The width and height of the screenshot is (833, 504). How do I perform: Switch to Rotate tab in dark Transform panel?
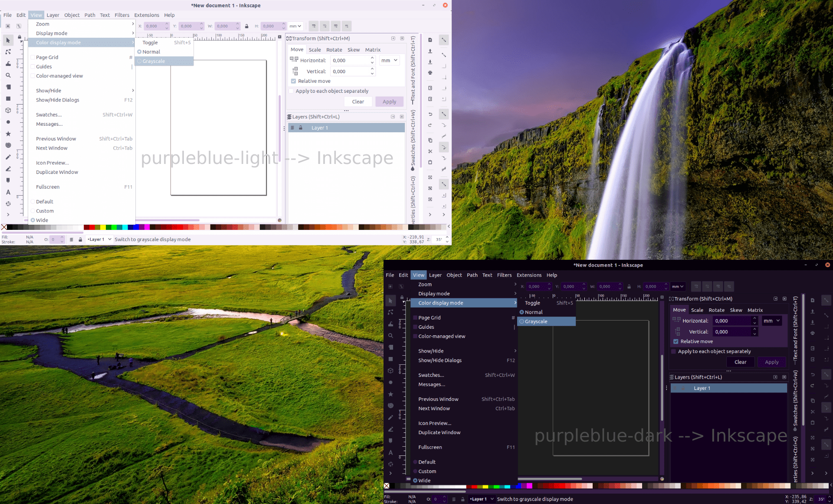[x=716, y=310]
